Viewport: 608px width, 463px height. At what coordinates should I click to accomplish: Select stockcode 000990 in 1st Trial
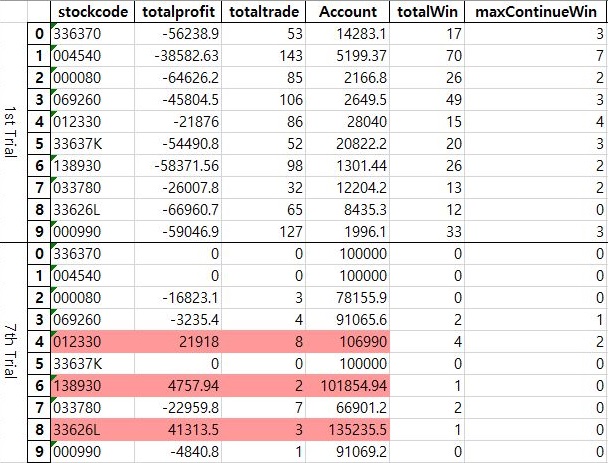pyautogui.click(x=92, y=232)
